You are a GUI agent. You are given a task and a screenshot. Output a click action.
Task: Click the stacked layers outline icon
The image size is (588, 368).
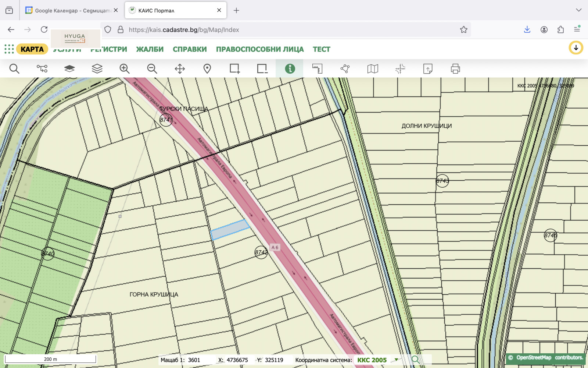point(97,69)
